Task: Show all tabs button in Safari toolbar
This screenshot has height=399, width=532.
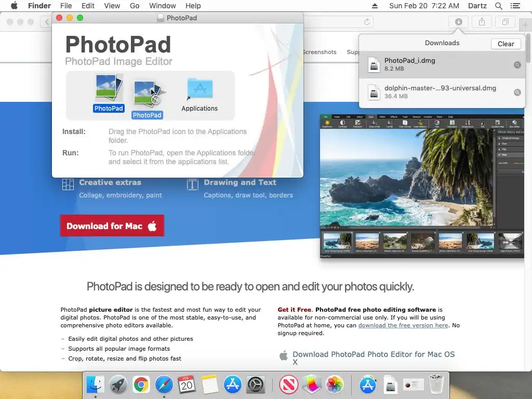Action: coord(505,22)
